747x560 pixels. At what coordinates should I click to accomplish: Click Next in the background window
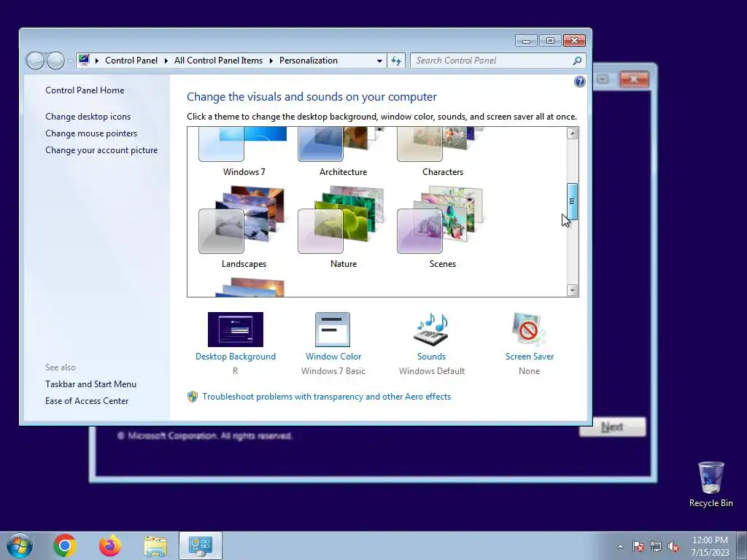(x=613, y=427)
